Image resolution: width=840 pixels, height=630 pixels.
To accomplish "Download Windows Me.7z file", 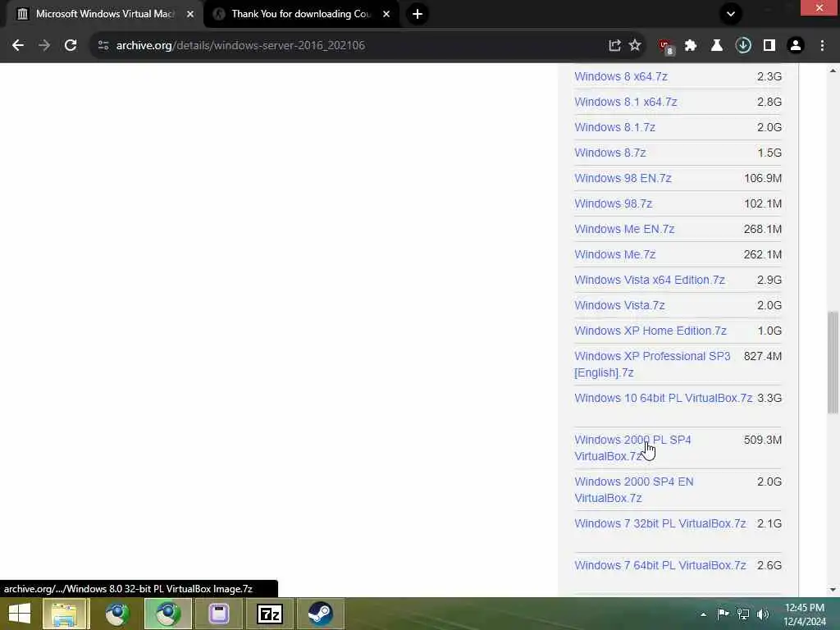I will (x=615, y=254).
